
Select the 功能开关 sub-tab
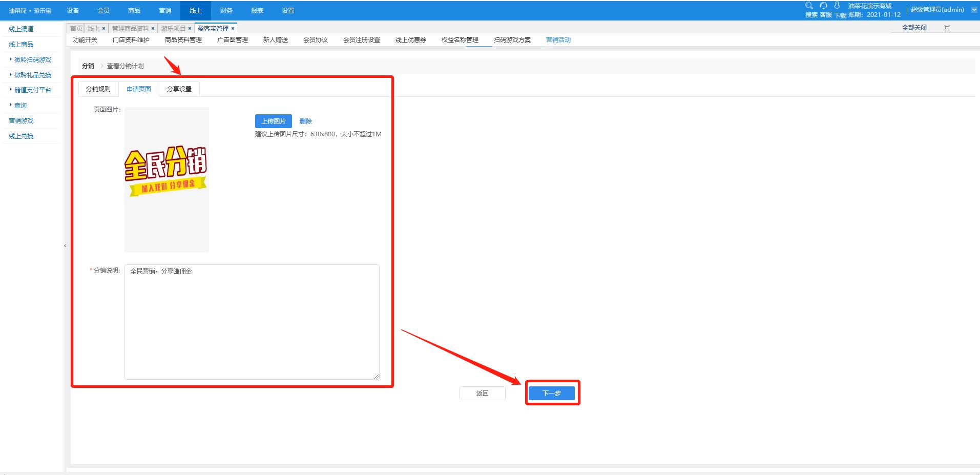pos(85,40)
